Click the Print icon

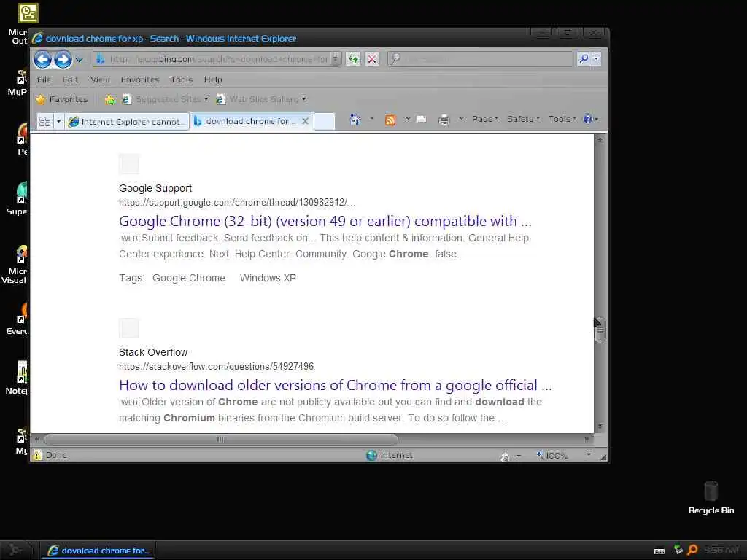click(444, 120)
